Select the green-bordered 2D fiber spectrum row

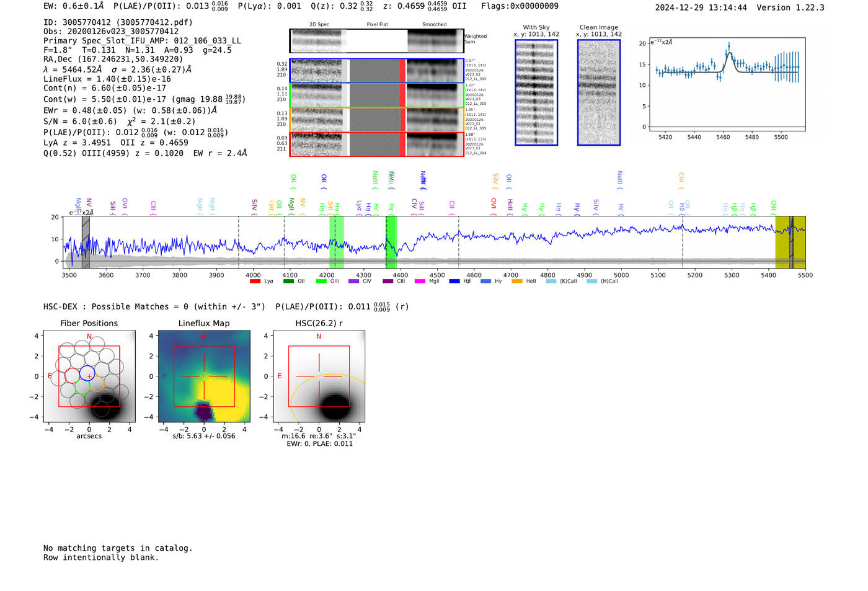377,96
